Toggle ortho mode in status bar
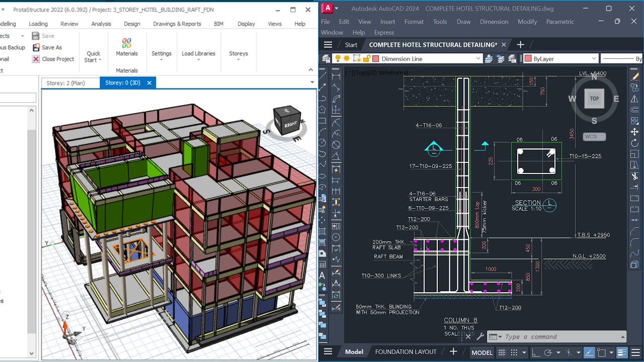This screenshot has height=362, width=644. click(536, 352)
